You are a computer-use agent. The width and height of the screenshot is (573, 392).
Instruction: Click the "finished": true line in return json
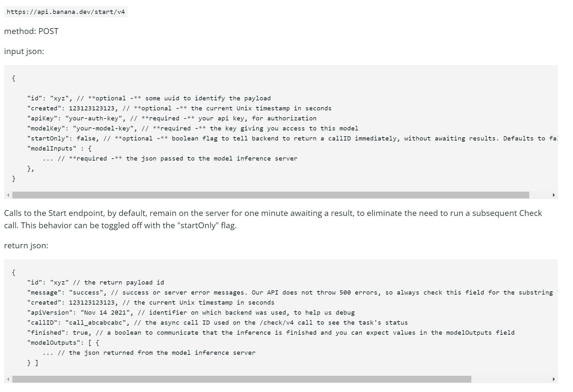(x=271, y=332)
